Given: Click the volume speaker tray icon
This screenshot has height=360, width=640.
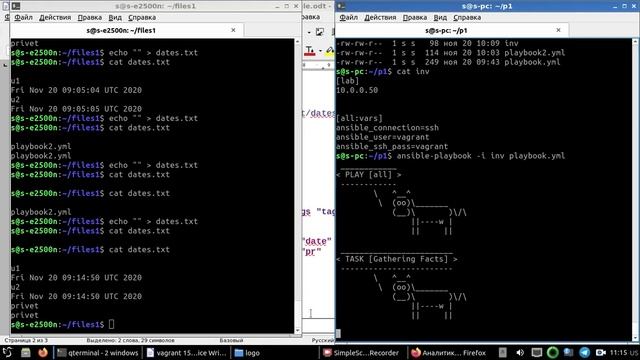Looking at the screenshot, I should coord(520,353).
